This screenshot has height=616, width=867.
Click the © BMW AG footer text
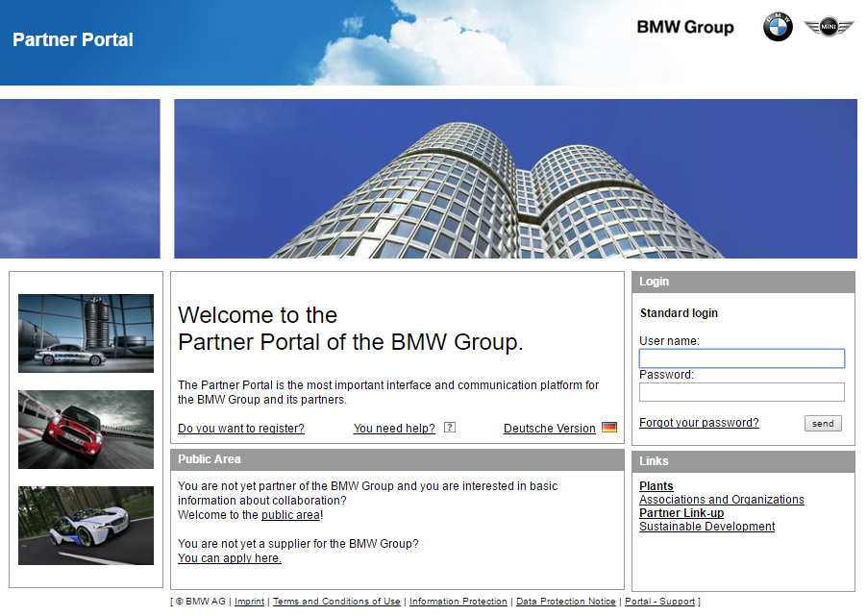pos(200,601)
